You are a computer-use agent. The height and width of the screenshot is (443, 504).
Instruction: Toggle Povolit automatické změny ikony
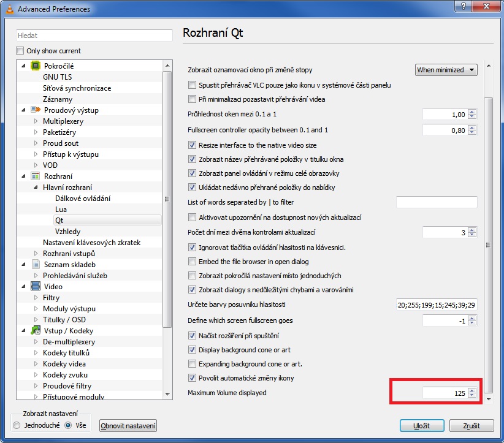(192, 378)
